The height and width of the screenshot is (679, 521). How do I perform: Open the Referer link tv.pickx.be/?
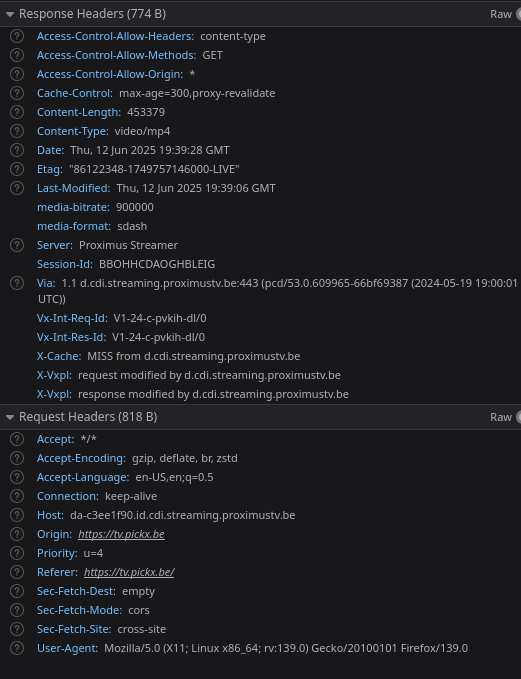tap(129, 572)
